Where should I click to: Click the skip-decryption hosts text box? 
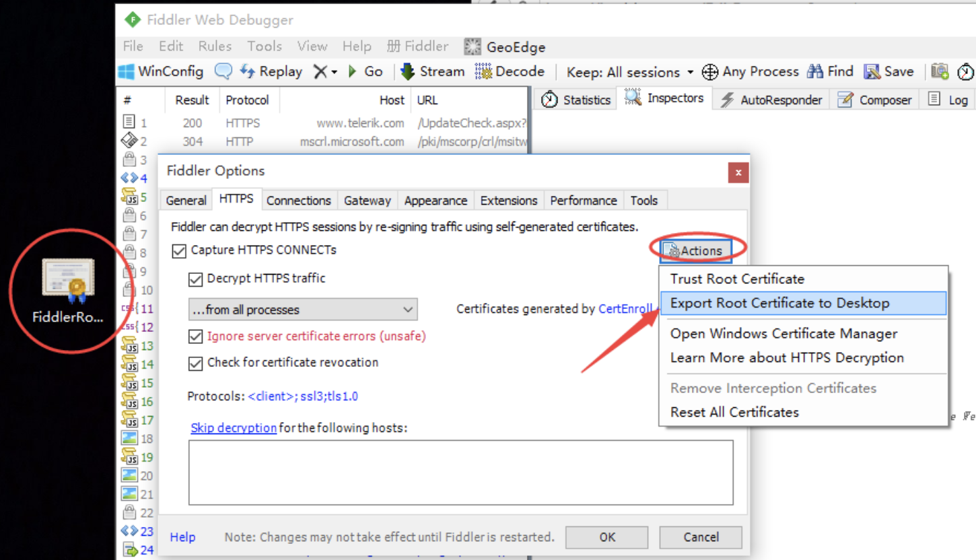[460, 473]
